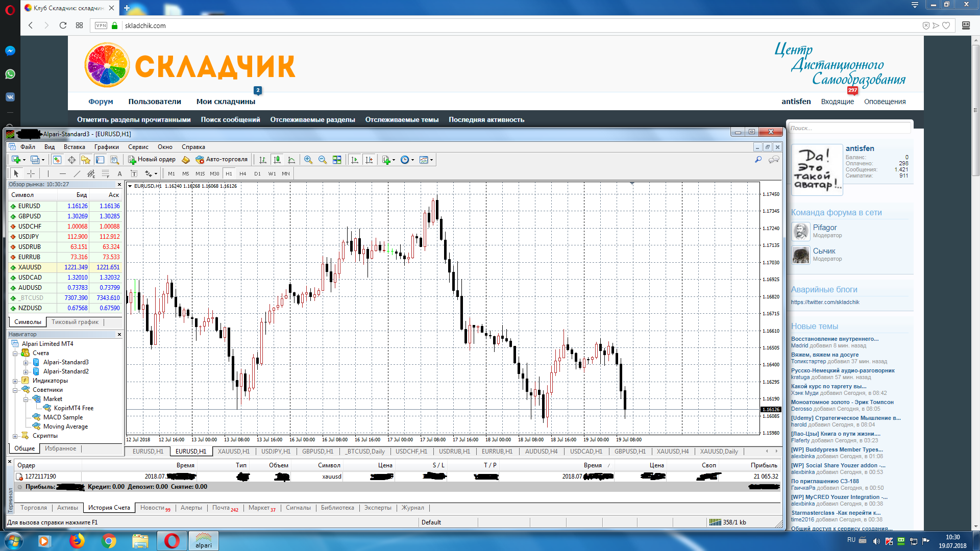Zoom in on the chart
980x551 pixels.
[308, 160]
